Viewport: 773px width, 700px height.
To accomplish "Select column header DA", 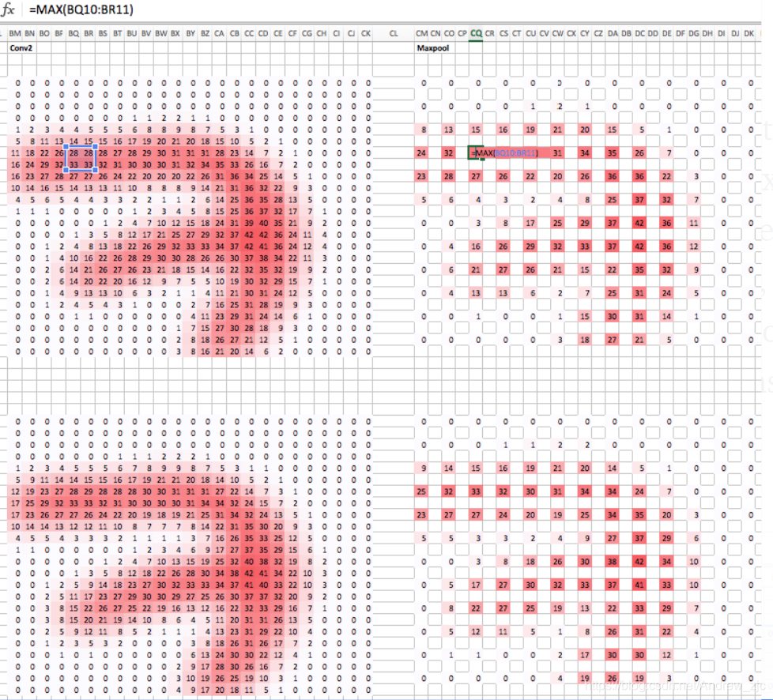I will tap(613, 33).
